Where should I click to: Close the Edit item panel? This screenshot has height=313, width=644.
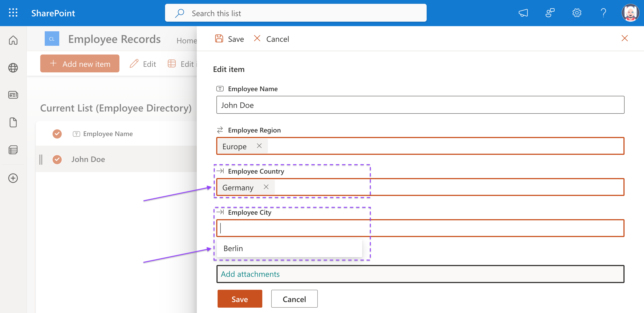625,38
